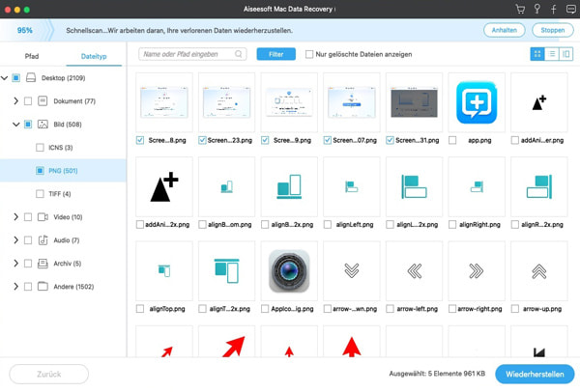Click the 95% scan progress indicator
Screen dimensions: 580x392
25,30
